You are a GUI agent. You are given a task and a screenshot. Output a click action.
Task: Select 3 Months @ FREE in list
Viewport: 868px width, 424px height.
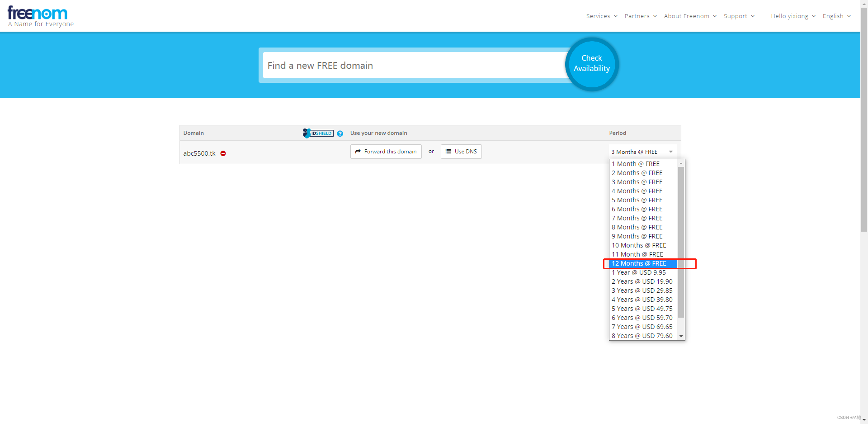click(644, 182)
